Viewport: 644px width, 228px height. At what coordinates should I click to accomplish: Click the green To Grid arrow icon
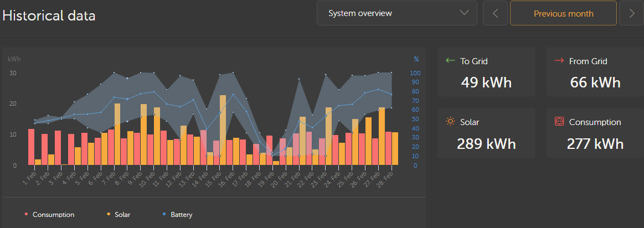[x=450, y=61]
